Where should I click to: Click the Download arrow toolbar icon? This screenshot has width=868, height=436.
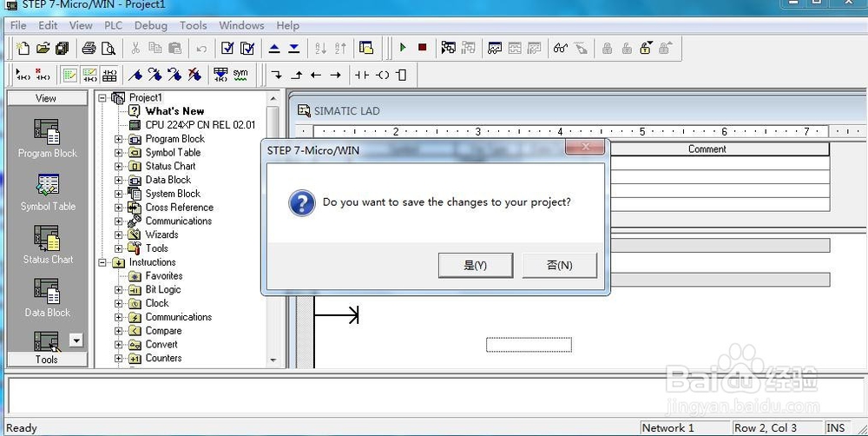294,48
